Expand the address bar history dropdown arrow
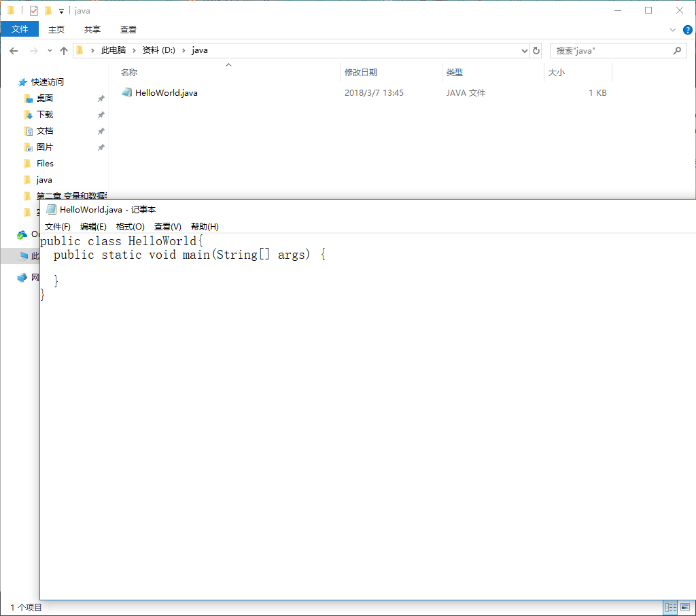This screenshot has height=616, width=696. coord(523,50)
